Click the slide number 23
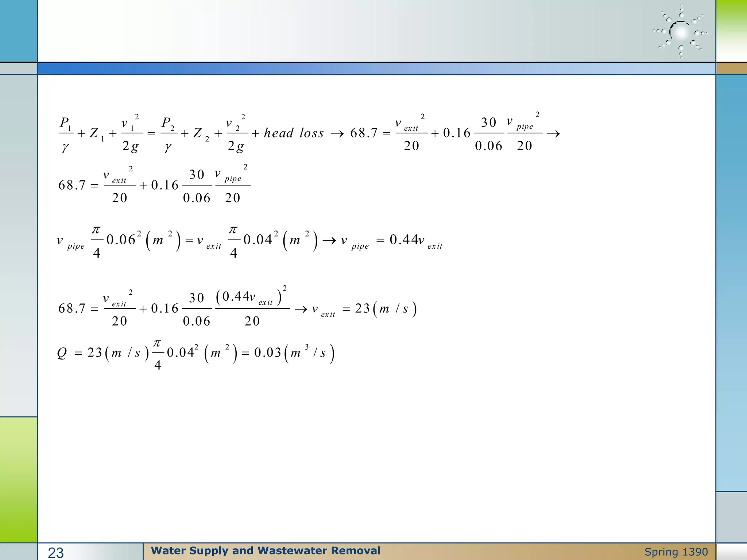Image resolution: width=747 pixels, height=560 pixels. coord(56,553)
